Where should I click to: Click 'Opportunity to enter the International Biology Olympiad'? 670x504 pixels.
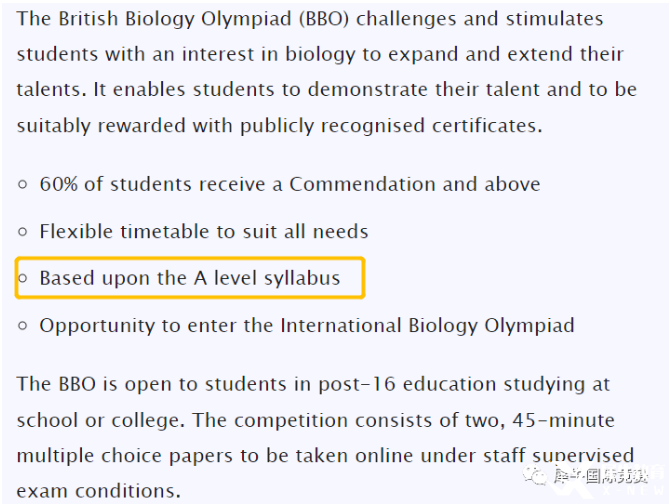[x=307, y=325]
